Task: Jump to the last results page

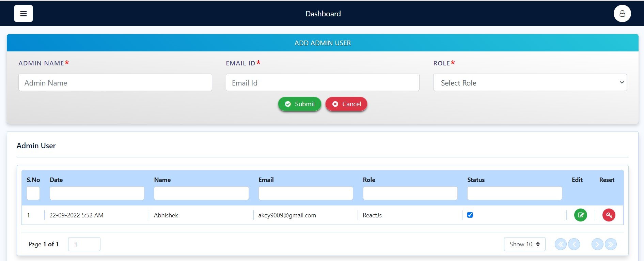Action: click(611, 244)
